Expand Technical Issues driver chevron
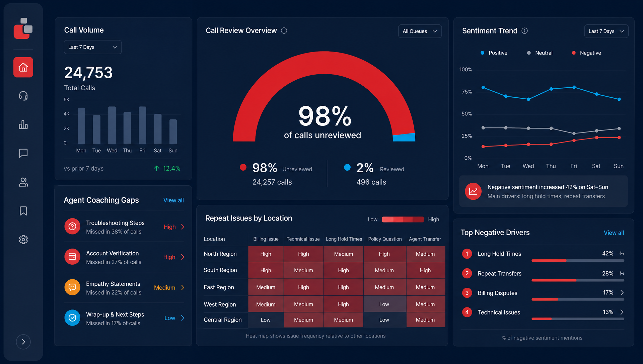Screen dimensions: 643x364 (x=622, y=312)
